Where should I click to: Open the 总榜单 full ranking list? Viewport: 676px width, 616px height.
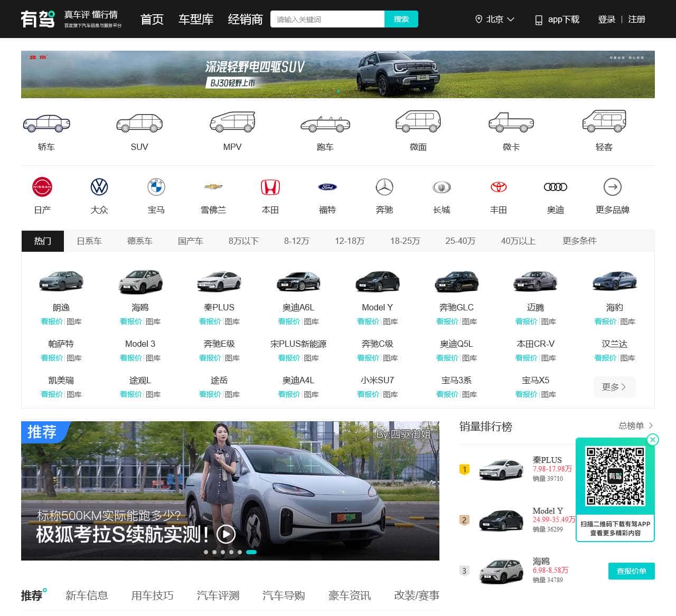(636, 425)
